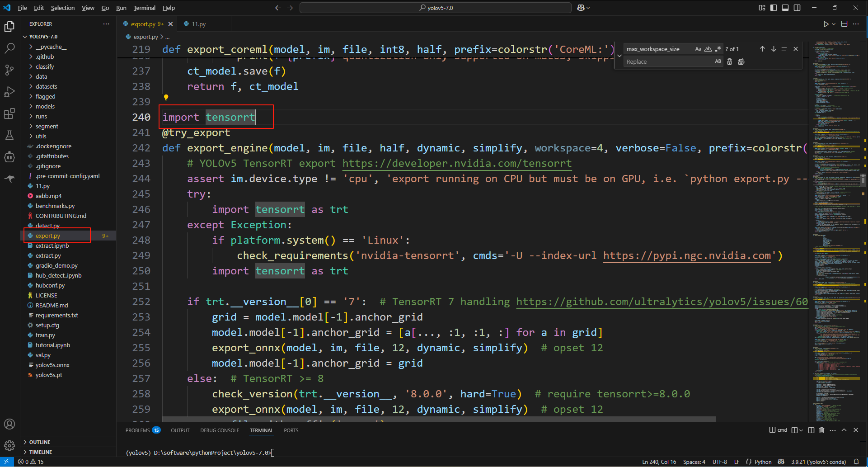
Task: Open the Explorer sidebar icon
Action: tap(9, 27)
